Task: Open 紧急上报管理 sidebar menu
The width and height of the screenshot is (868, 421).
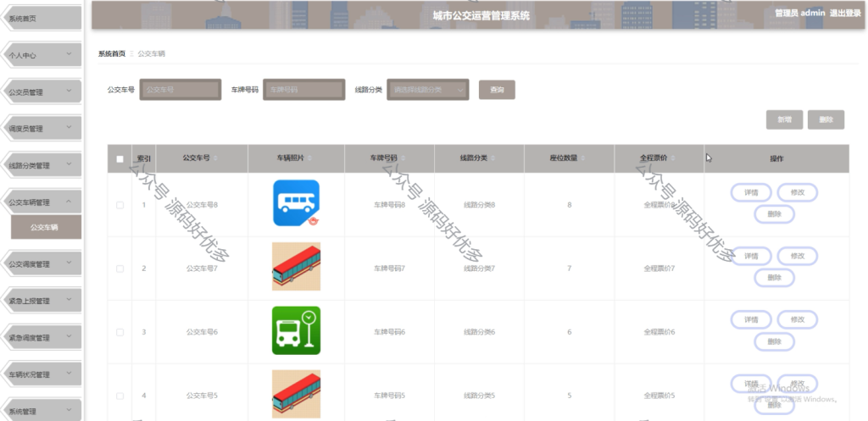Action: (42, 301)
